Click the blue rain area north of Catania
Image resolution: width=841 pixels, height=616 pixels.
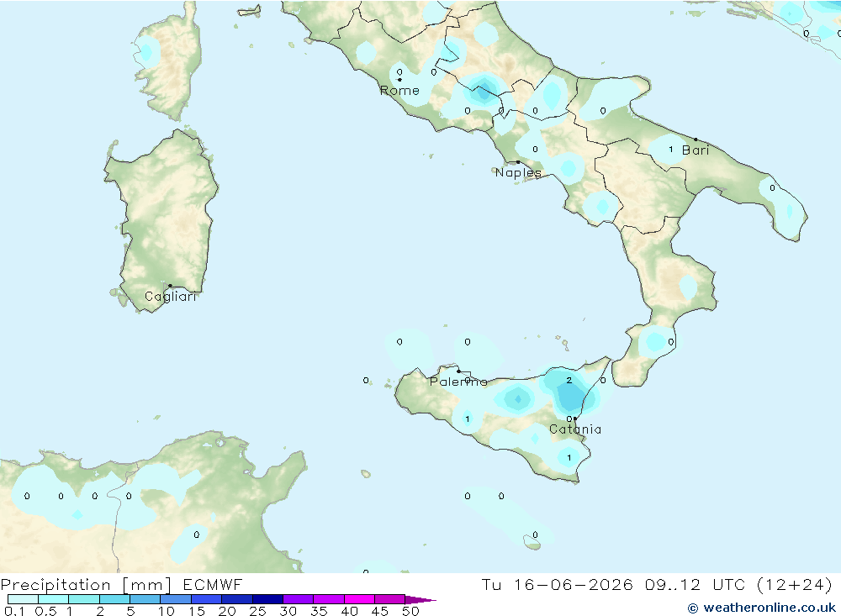tap(569, 398)
